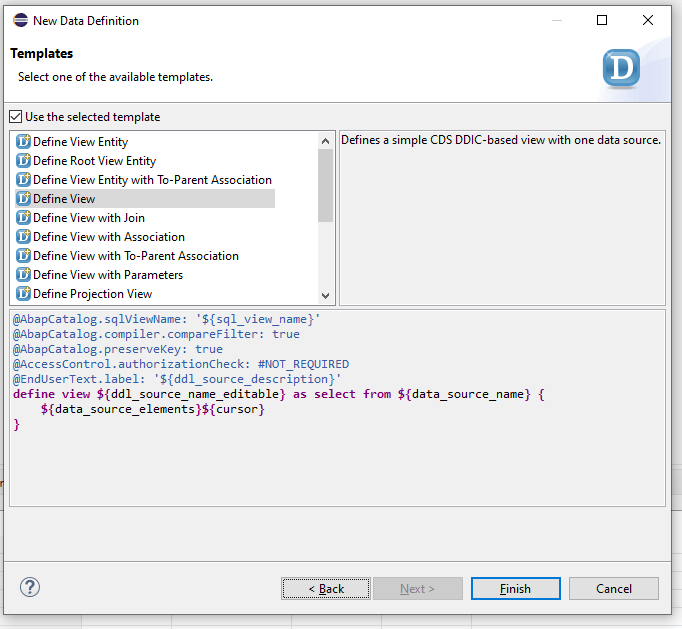Maximize the New Data Definition window
Screen dimensions: 682x629
pyautogui.click(x=602, y=20)
